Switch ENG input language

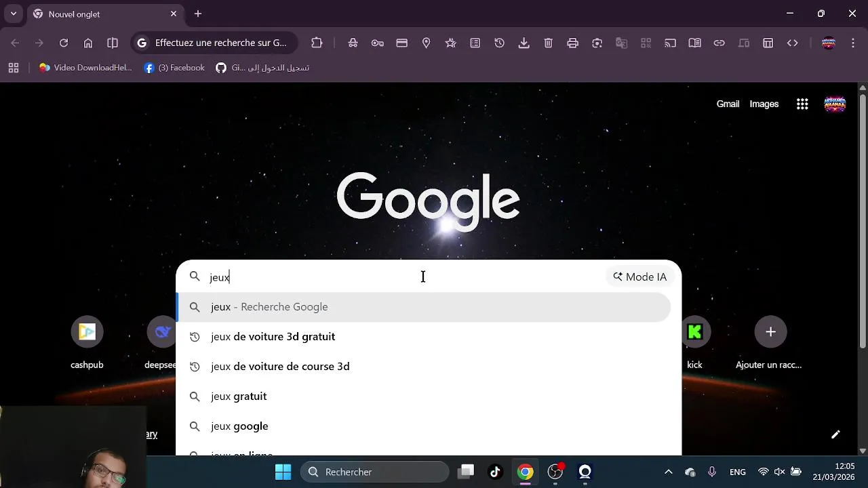[738, 472]
